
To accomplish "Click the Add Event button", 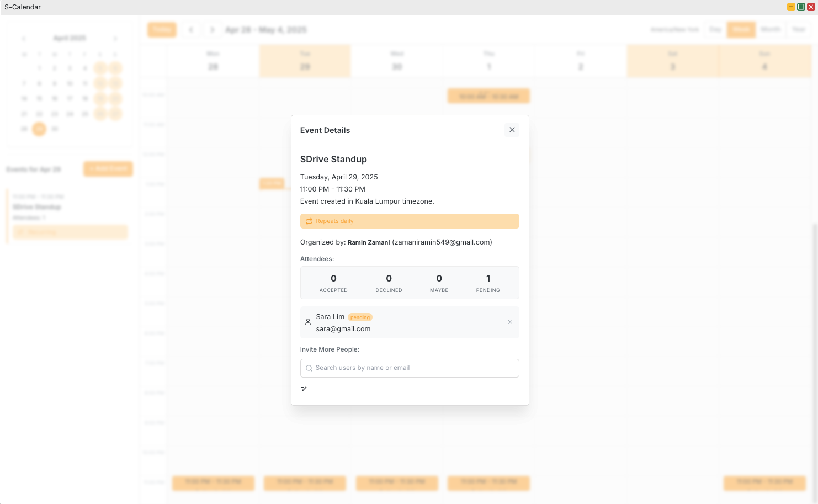I will click(108, 169).
